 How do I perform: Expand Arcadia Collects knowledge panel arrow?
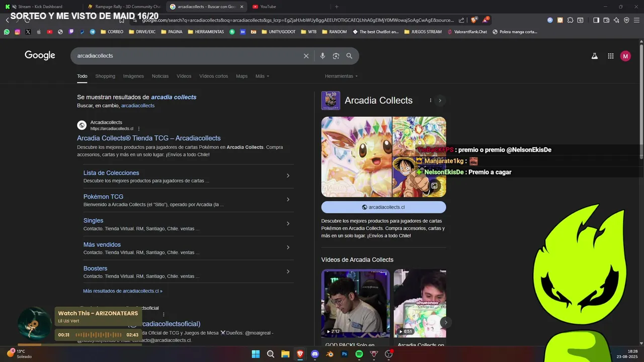point(440,101)
